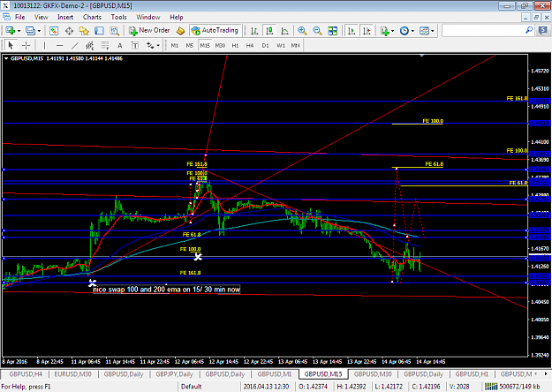Click the search magnifier icon

pyautogui.click(x=529, y=30)
